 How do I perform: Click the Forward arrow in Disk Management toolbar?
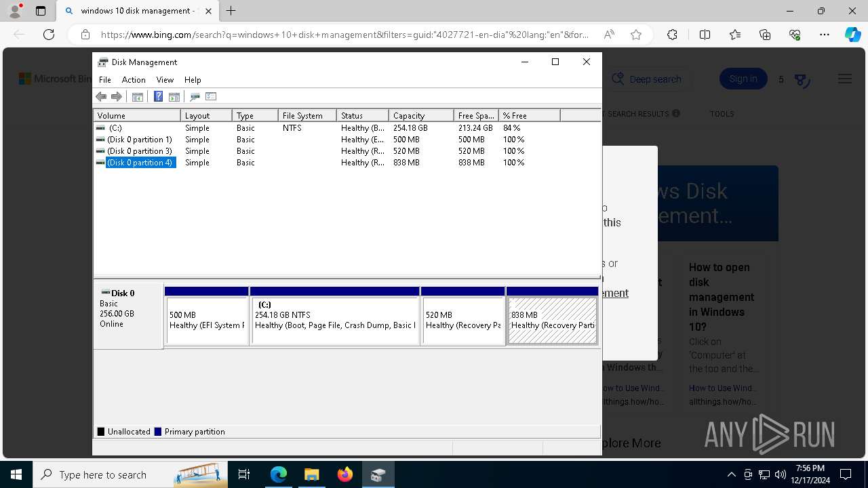[116, 97]
